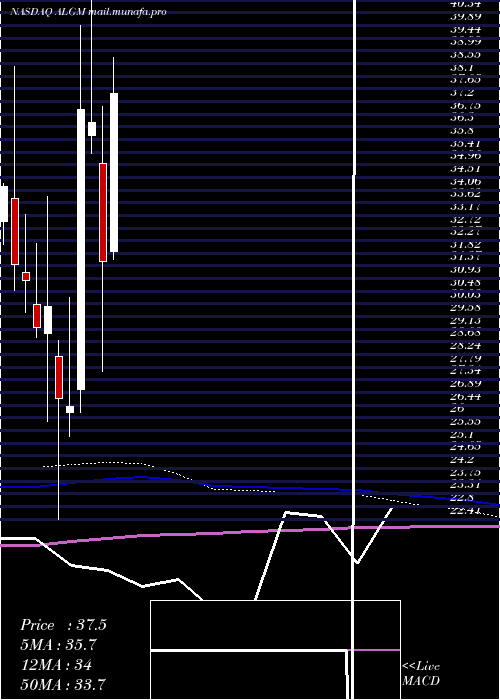500x700 pixels.
Task: Click the 'Price : 37.5' readout
Action: 63,625
